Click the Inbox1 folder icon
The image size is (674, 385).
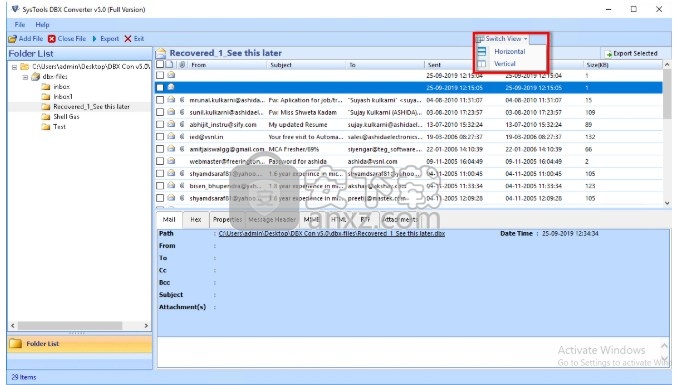(x=46, y=97)
